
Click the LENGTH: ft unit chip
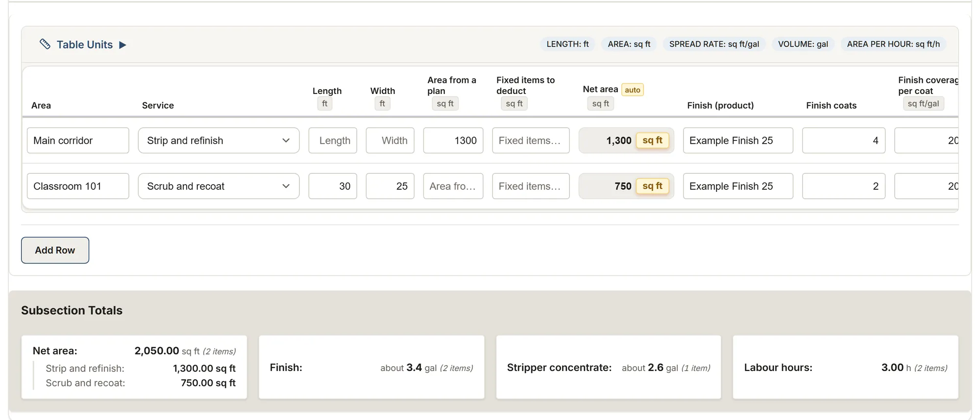click(x=567, y=44)
